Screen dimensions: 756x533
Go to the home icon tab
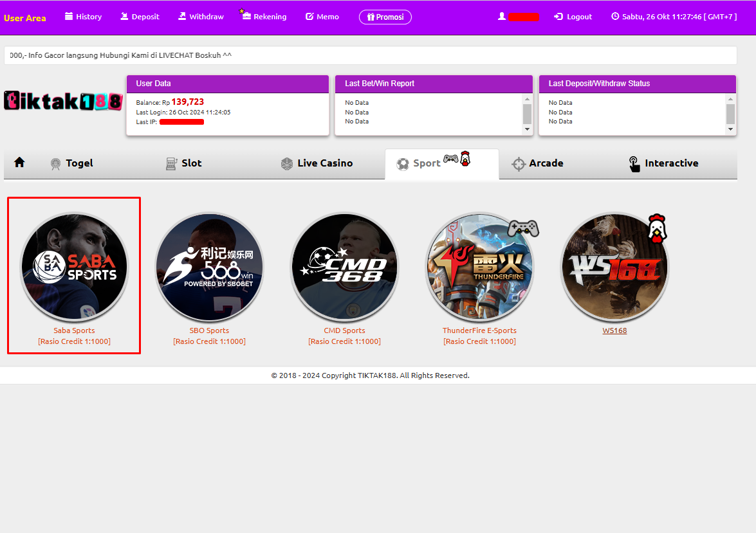pos(19,163)
